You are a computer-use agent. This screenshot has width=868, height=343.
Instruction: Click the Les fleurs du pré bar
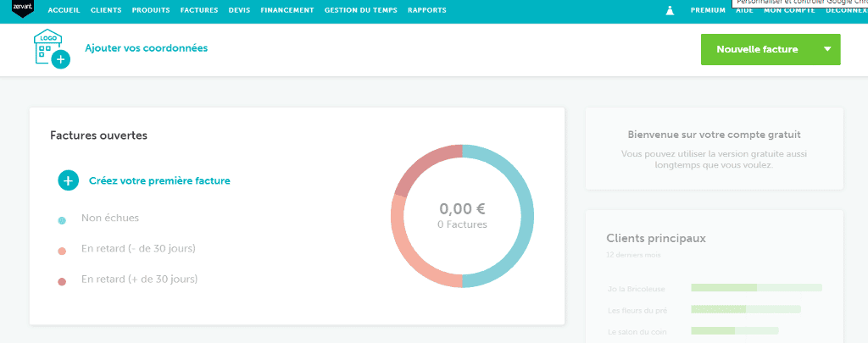pyautogui.click(x=746, y=309)
